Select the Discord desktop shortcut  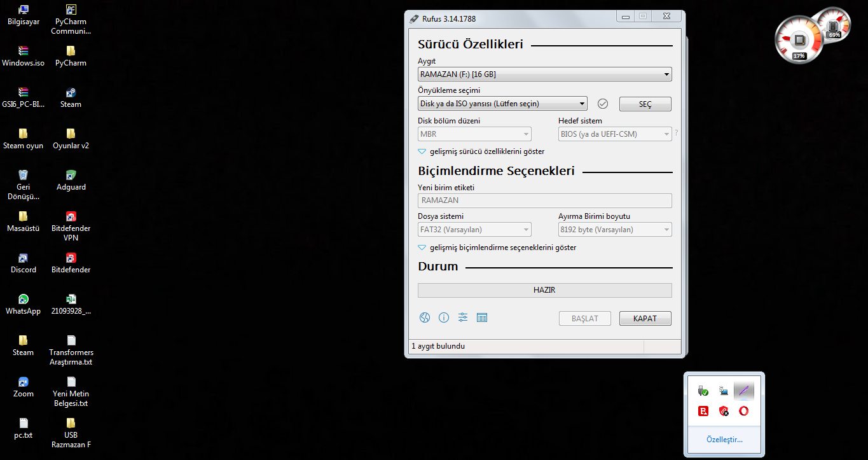24,263
